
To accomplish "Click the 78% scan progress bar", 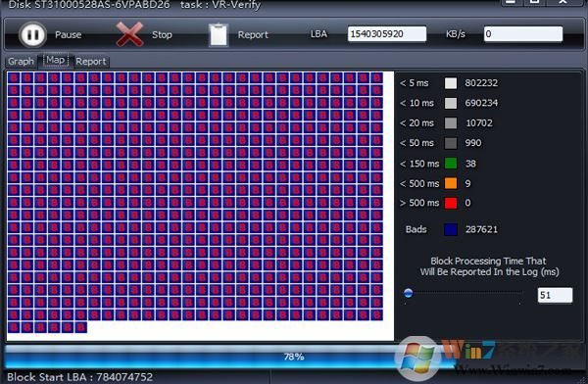I will (x=294, y=357).
